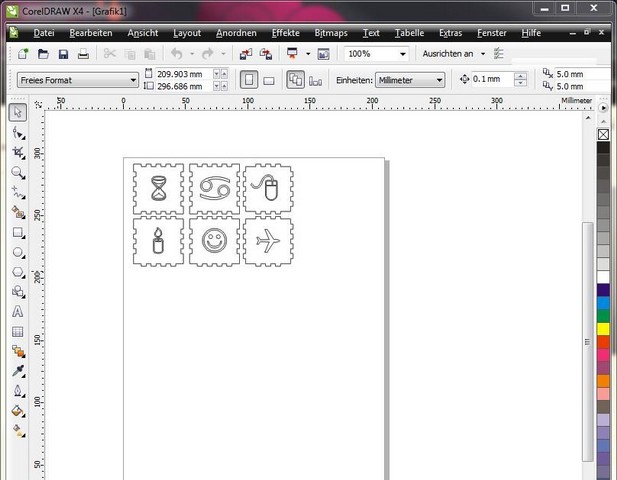Open the Hilfe menu
The width and height of the screenshot is (617, 480).
point(531,33)
